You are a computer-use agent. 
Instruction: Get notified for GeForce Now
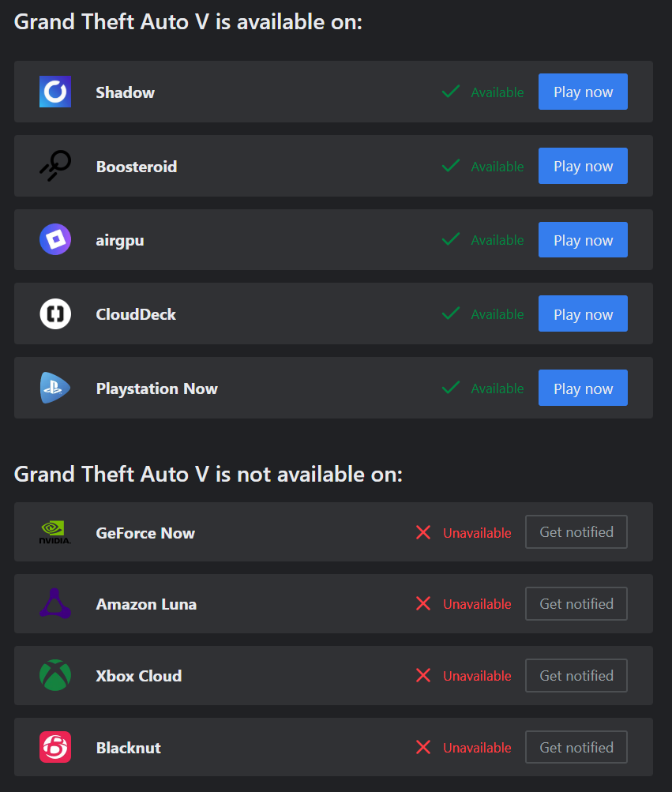[x=576, y=532]
